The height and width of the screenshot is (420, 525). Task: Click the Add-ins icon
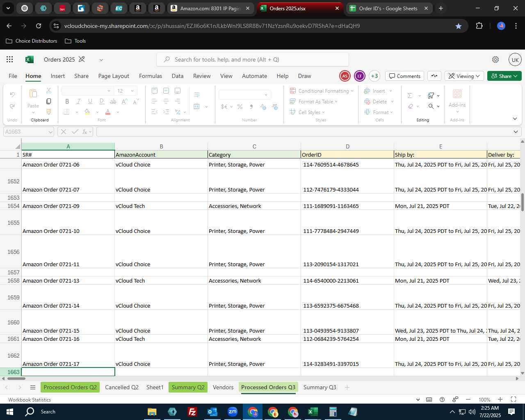[457, 94]
